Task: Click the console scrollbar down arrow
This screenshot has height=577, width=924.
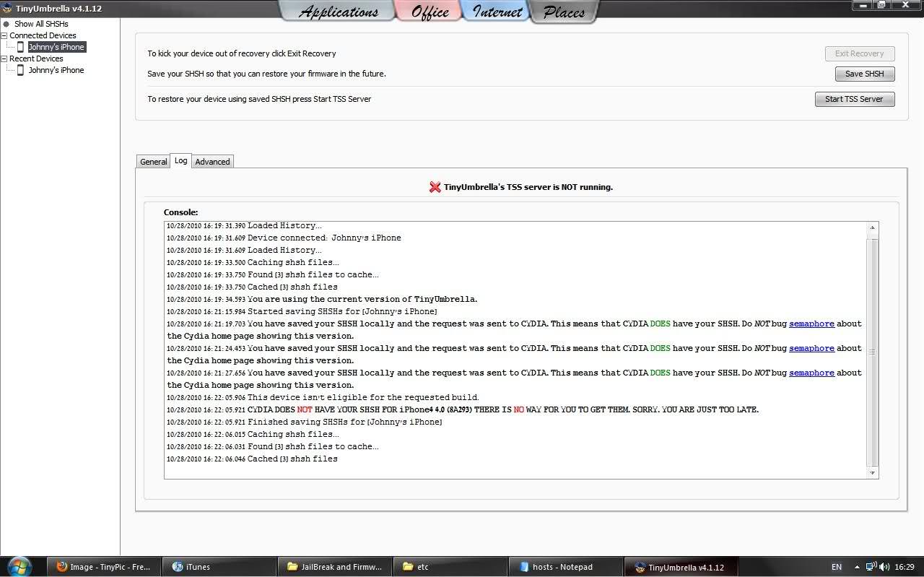Action: 872,472
